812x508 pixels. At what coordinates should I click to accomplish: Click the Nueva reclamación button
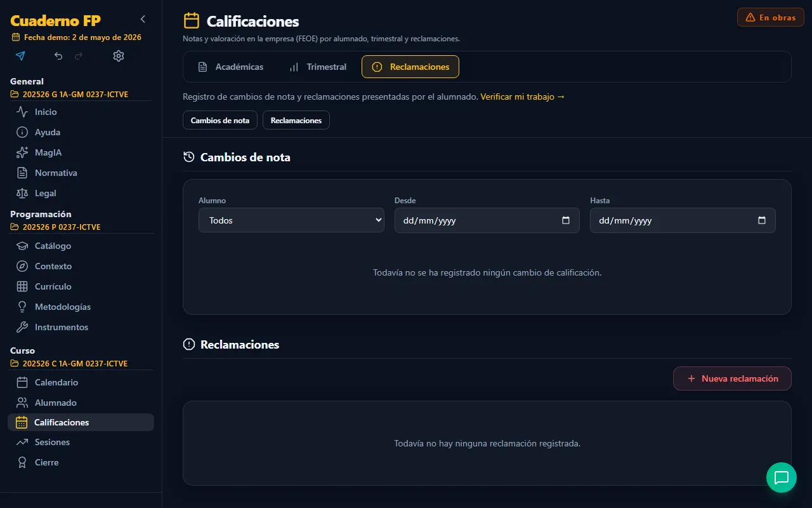732,378
